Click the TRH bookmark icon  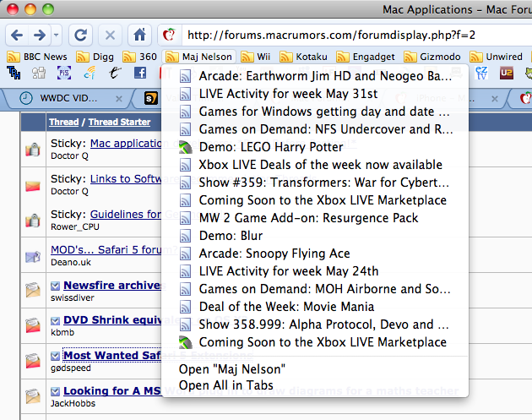(14, 73)
